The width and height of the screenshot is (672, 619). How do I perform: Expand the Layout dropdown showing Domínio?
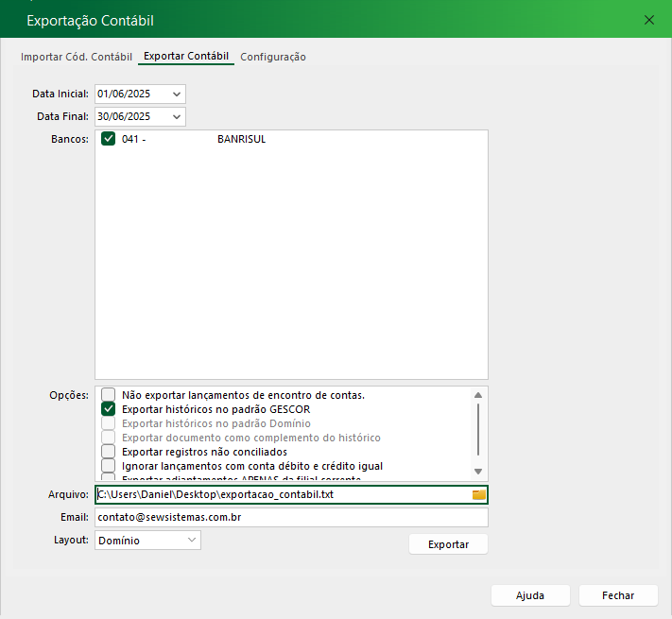(192, 540)
